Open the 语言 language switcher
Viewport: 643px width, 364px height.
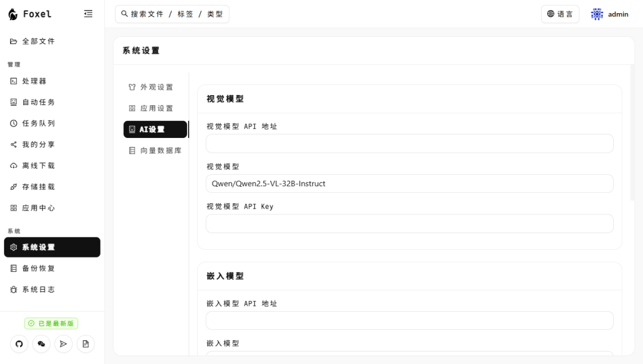(x=560, y=14)
